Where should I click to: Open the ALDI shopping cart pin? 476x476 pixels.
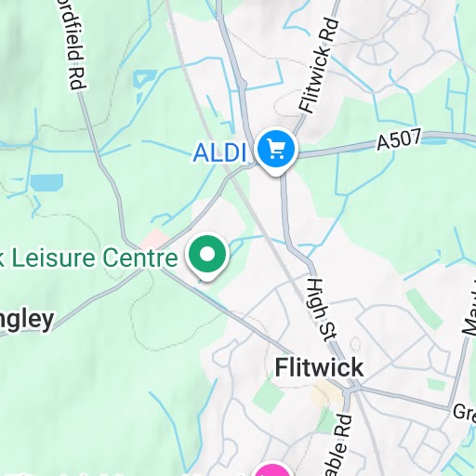[276, 152]
